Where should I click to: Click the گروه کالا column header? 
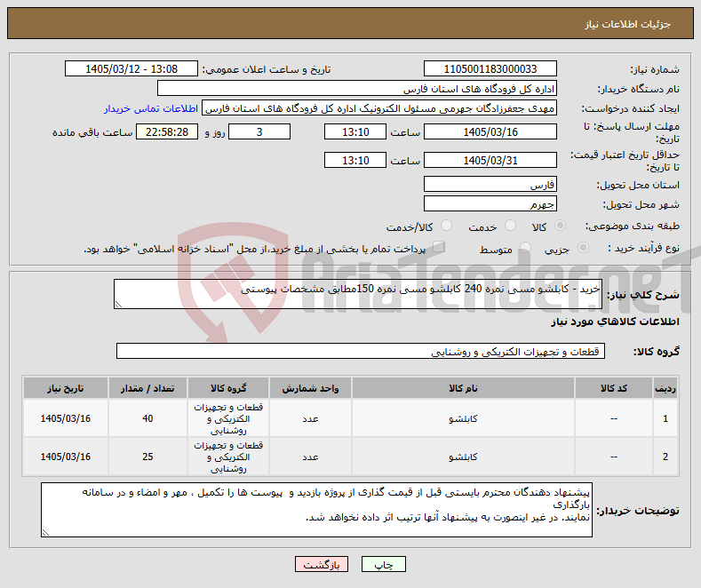[x=228, y=388]
